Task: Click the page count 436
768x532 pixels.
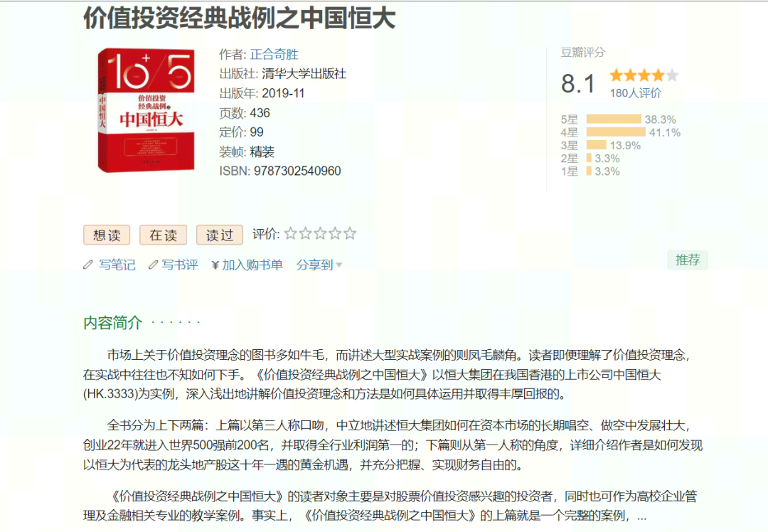Action: [x=260, y=113]
